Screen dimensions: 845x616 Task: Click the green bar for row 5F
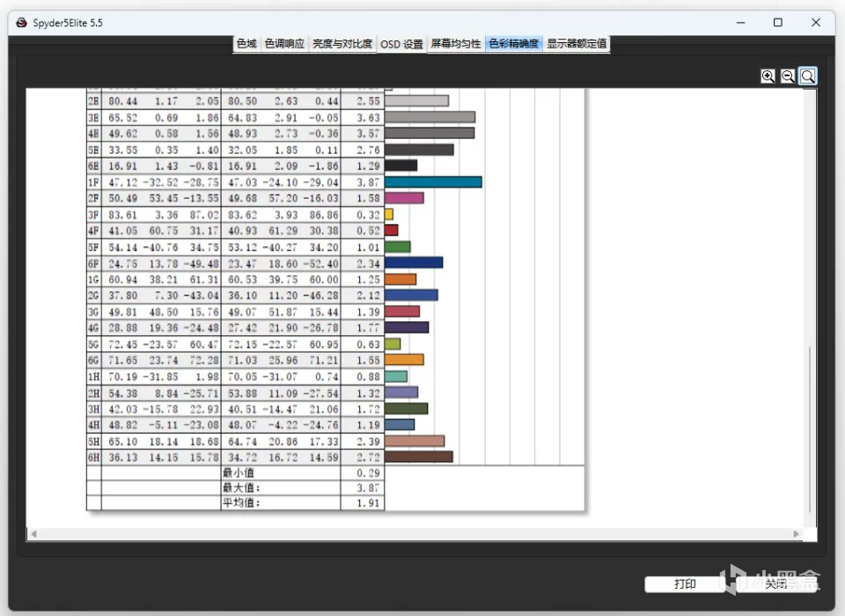pyautogui.click(x=398, y=246)
